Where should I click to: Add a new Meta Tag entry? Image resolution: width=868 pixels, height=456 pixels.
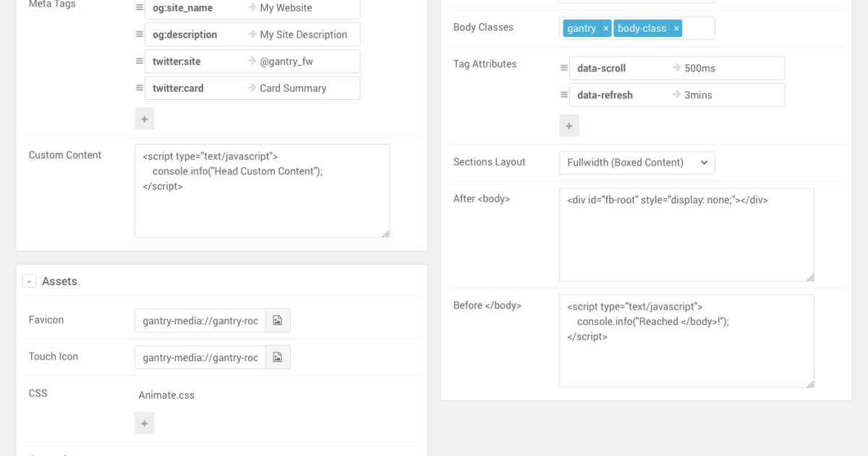[x=145, y=119]
